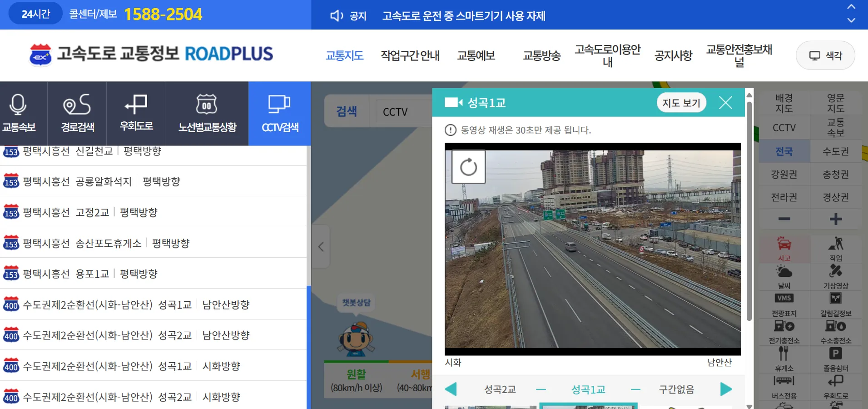Select the 휴게소 (rest area) icon
868x409 pixels.
[x=784, y=358]
